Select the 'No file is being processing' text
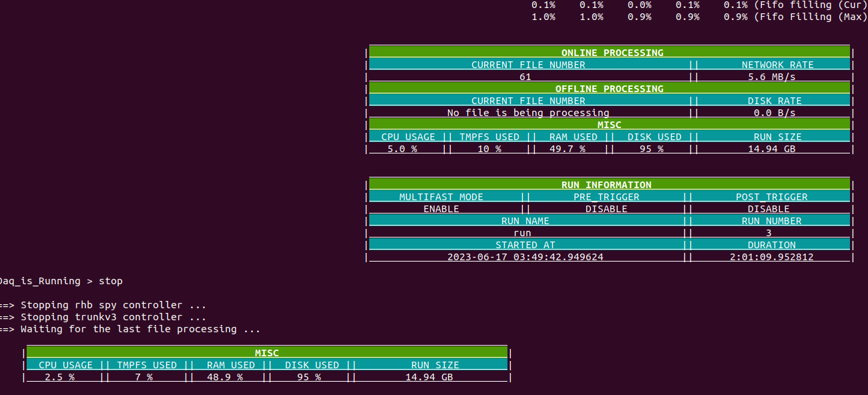The image size is (868, 395). [x=527, y=113]
